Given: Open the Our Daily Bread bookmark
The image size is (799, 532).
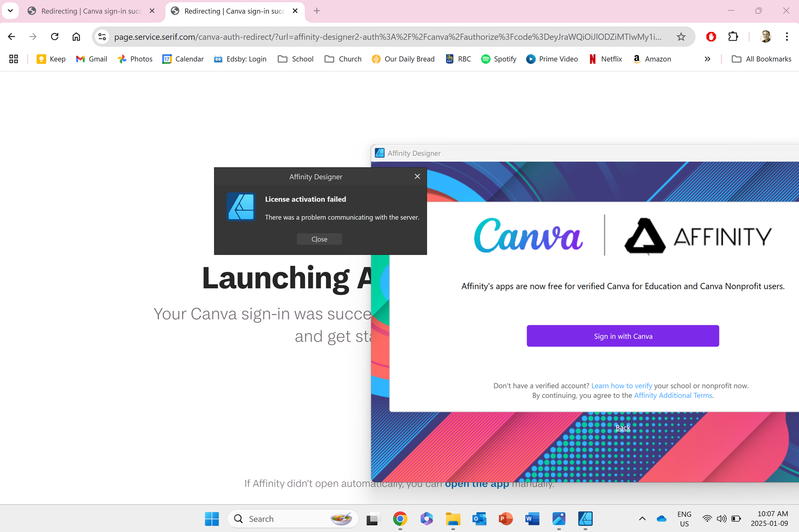Looking at the screenshot, I should point(403,59).
